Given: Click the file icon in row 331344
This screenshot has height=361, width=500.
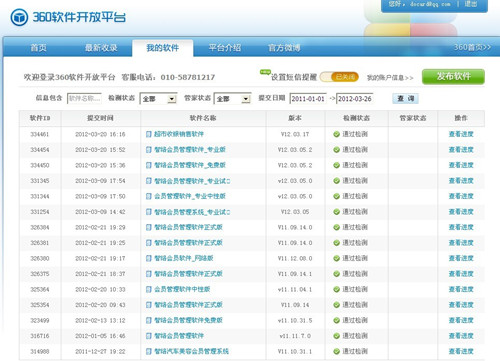Looking at the screenshot, I should coord(149,196).
